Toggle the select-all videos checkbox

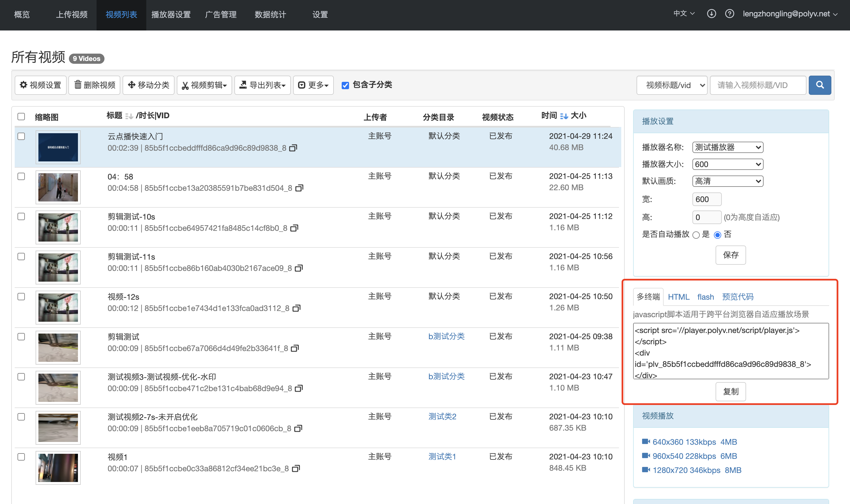[x=21, y=117]
